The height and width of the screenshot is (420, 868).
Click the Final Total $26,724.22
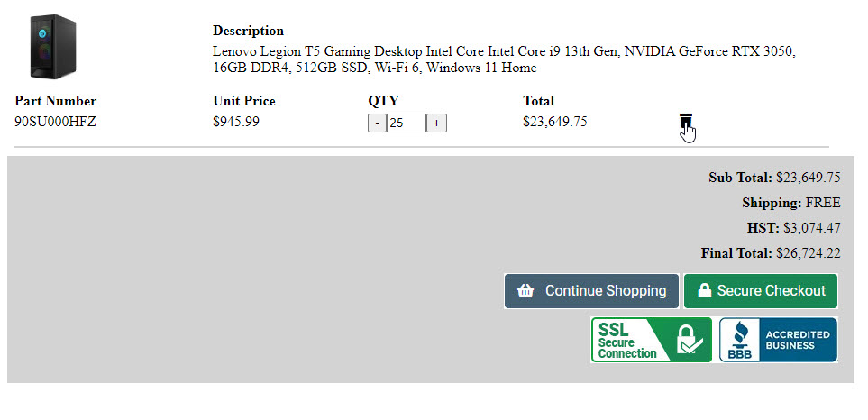808,253
